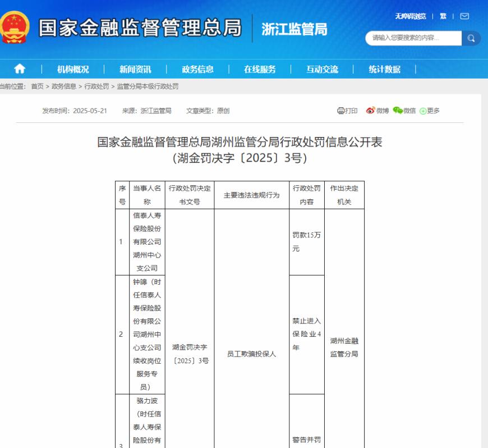Open 监管分局本级行政处罚 breadcrumb link
The height and width of the screenshot is (448, 488).
tap(148, 86)
